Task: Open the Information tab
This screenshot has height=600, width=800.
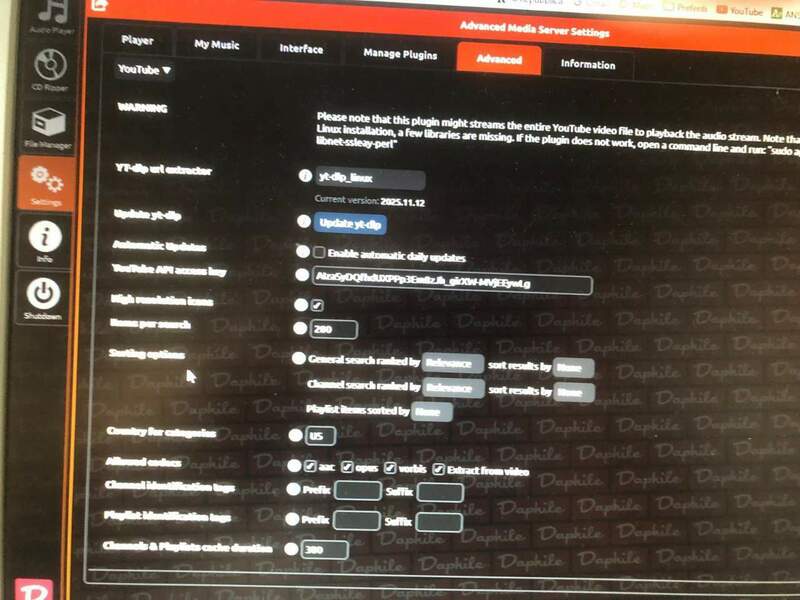Action: [588, 64]
